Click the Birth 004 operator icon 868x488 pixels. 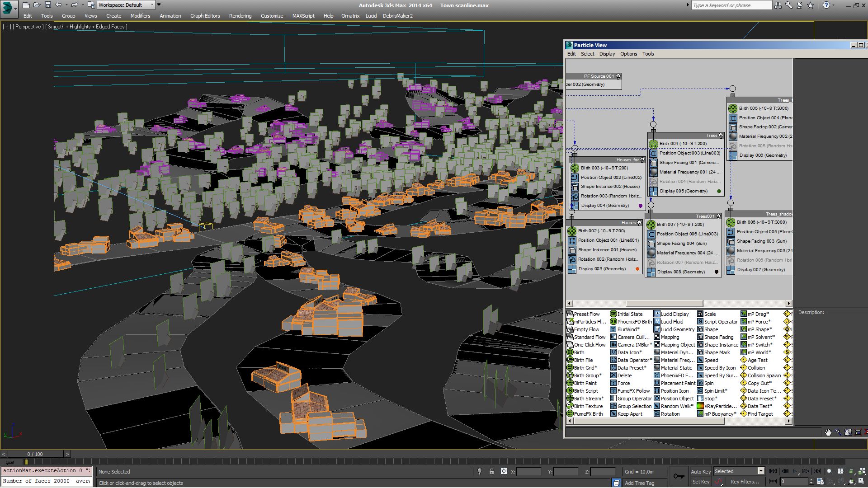653,144
